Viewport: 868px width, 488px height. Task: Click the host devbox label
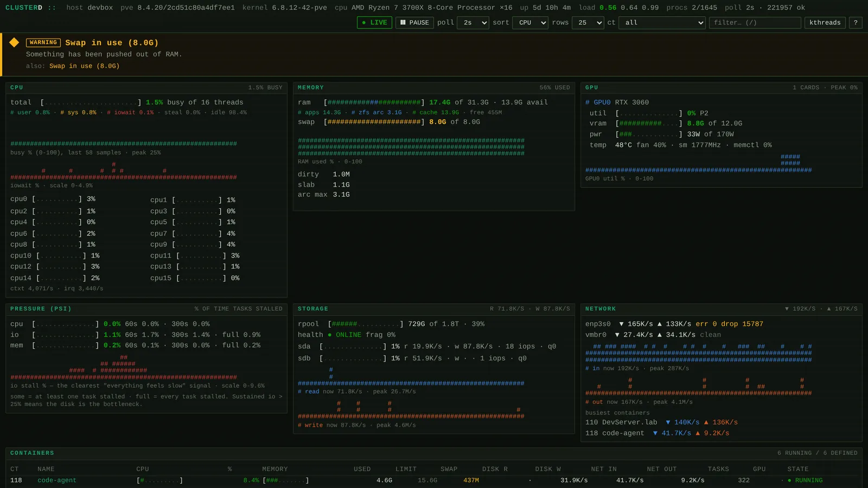[90, 8]
